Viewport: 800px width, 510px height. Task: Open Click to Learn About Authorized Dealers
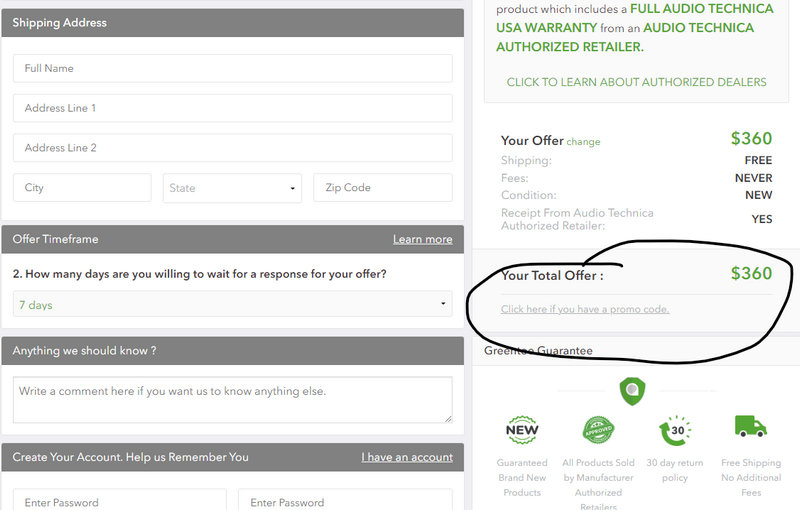point(636,82)
